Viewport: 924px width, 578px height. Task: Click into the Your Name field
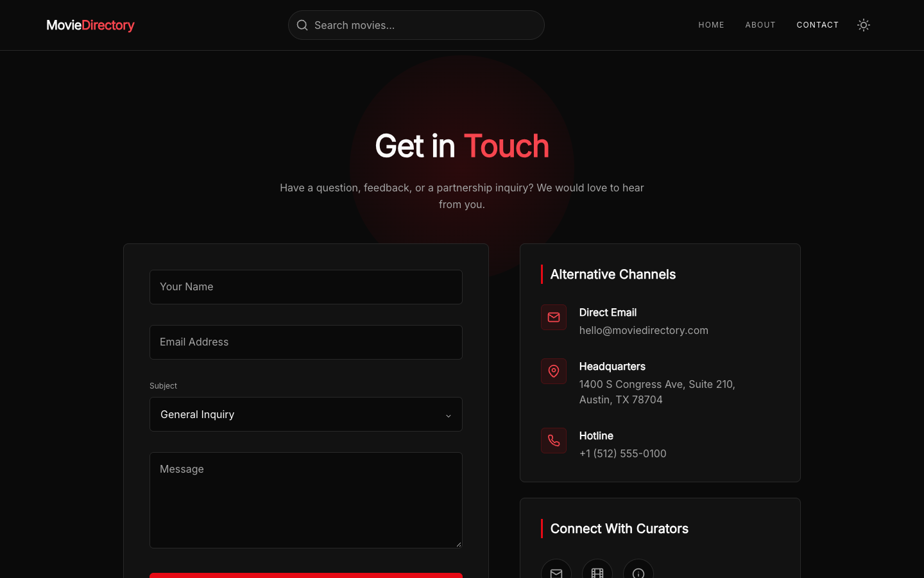pos(306,287)
